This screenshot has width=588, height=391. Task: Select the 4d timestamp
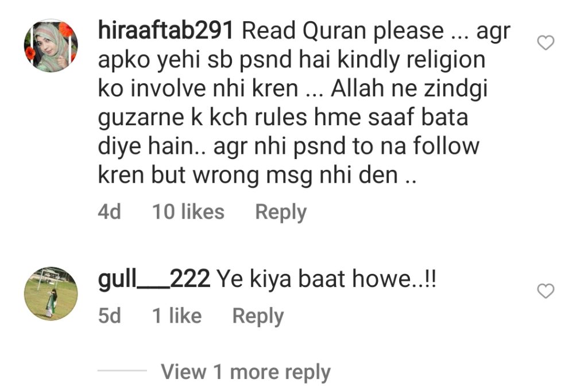(x=110, y=212)
